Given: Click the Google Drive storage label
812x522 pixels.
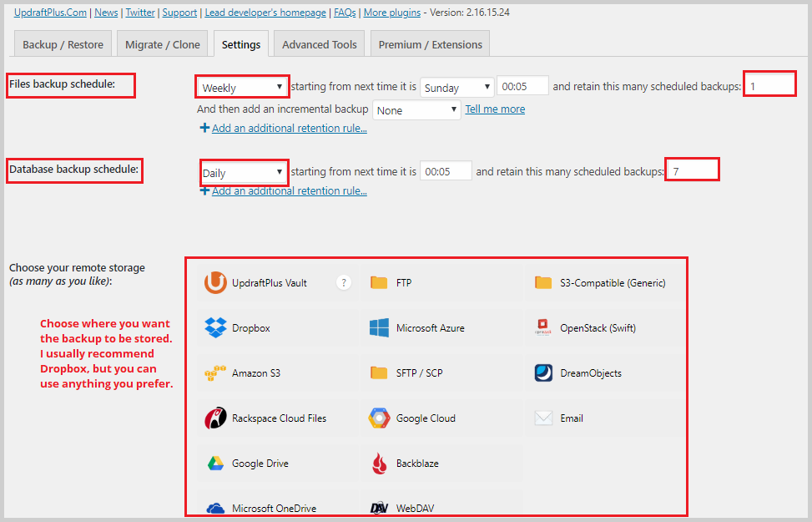Looking at the screenshot, I should pos(260,464).
